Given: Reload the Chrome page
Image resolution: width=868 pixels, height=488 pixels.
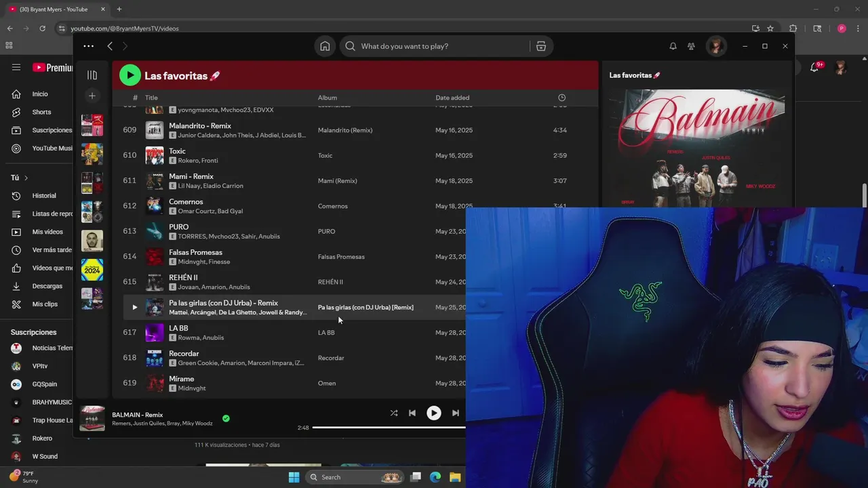Looking at the screenshot, I should (x=42, y=28).
